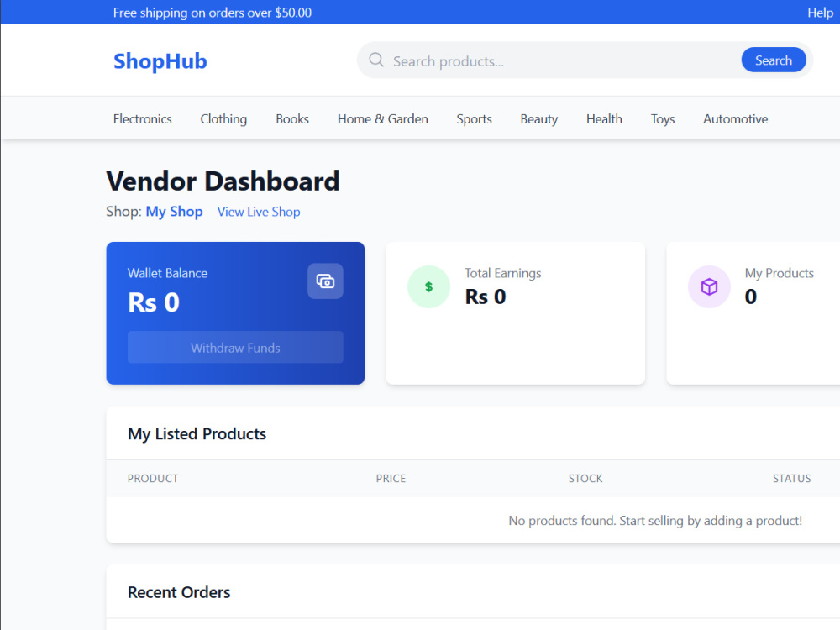Open the Sports category
The width and height of the screenshot is (840, 630).
click(474, 119)
